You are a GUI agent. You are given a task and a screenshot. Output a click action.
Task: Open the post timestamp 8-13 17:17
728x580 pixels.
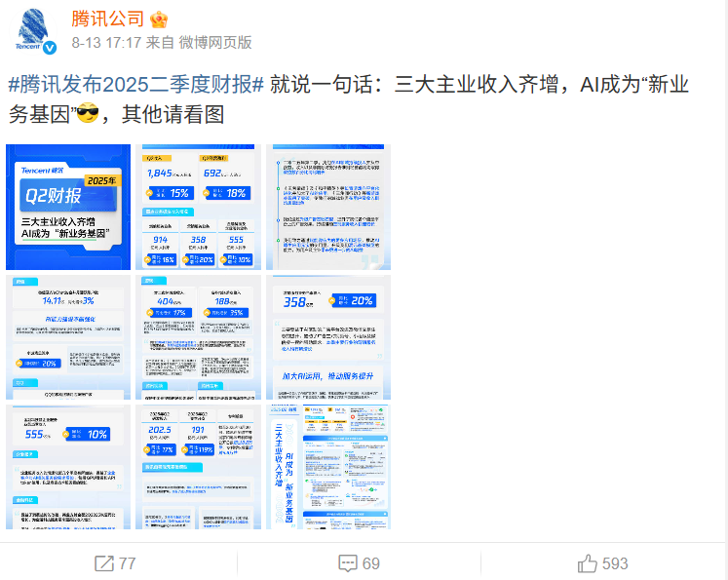pyautogui.click(x=106, y=43)
